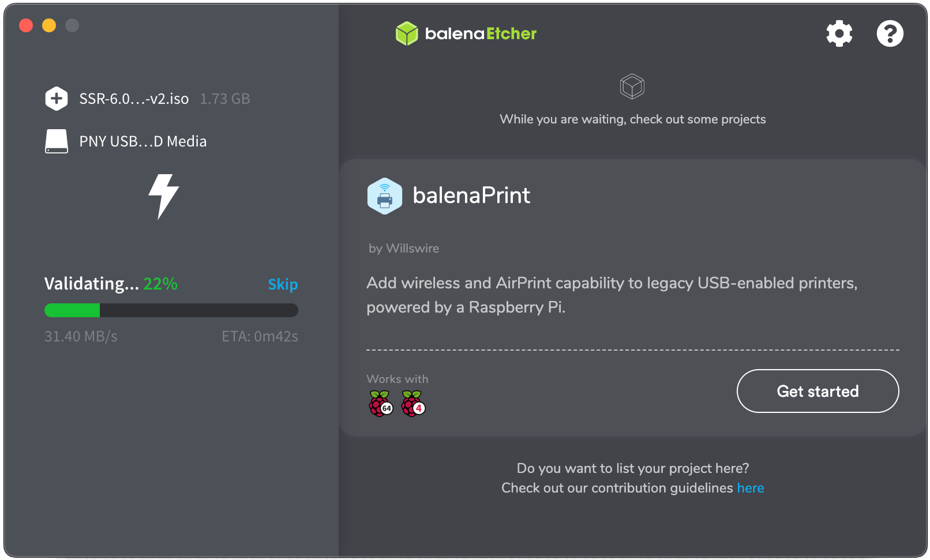Skip the validation step
The image size is (930, 560).
[283, 284]
